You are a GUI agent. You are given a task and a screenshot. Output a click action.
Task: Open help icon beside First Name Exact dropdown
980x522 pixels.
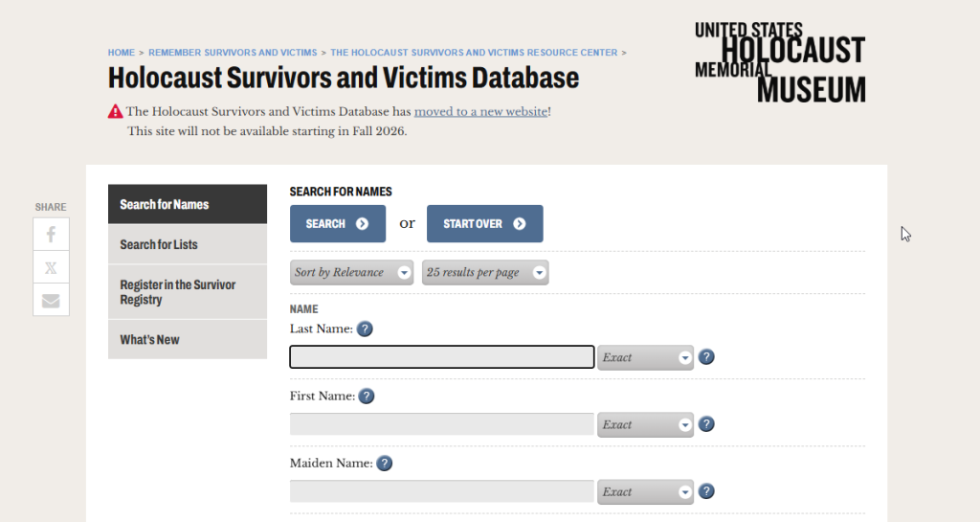tap(706, 424)
